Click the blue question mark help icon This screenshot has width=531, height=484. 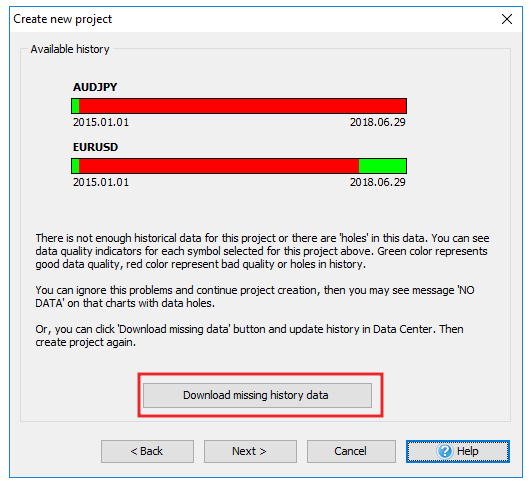[445, 451]
